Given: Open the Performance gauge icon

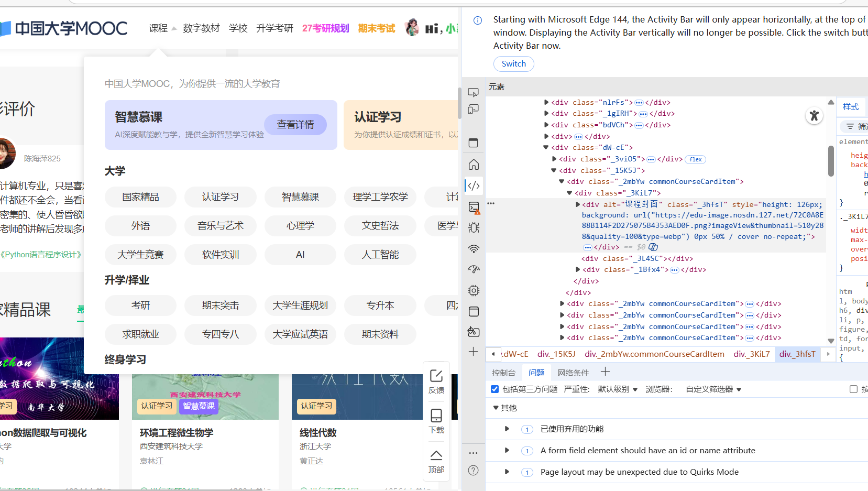Looking at the screenshot, I should pyautogui.click(x=474, y=269).
